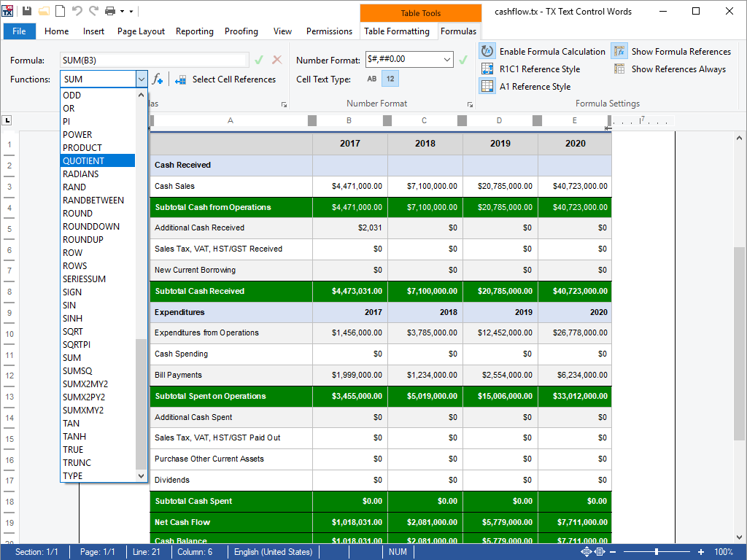The height and width of the screenshot is (560, 747).
Task: Choose ROUNDUP from the functions list
Action: coord(82,239)
